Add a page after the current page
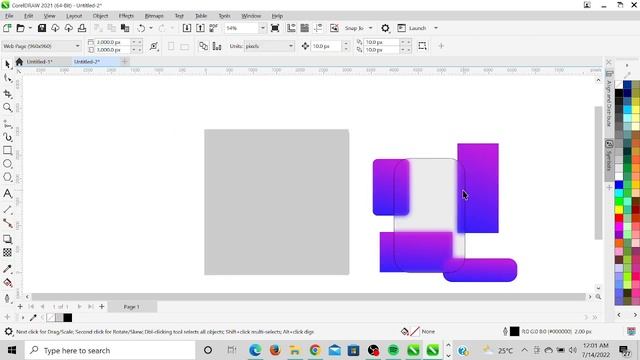 102,307
